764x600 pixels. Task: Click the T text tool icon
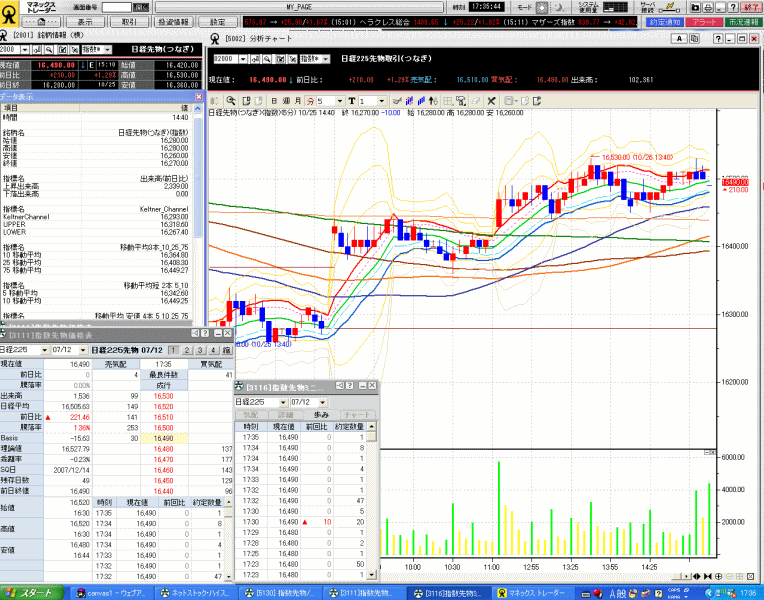click(352, 101)
